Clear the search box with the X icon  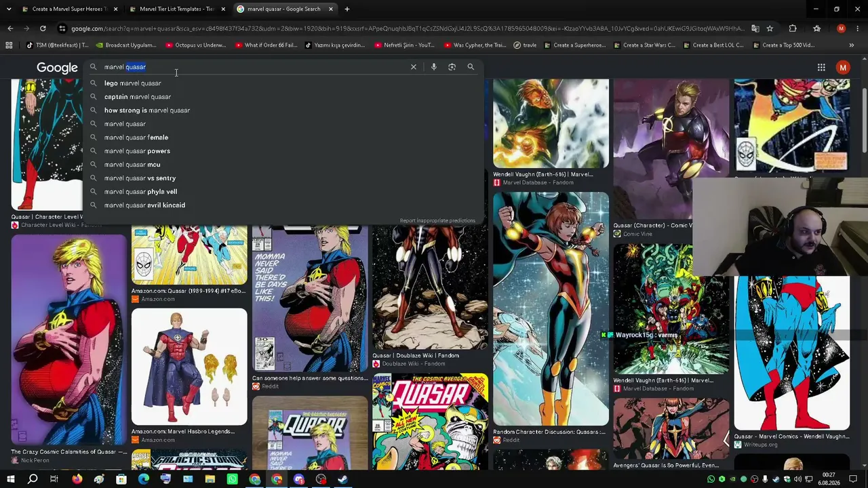(413, 67)
